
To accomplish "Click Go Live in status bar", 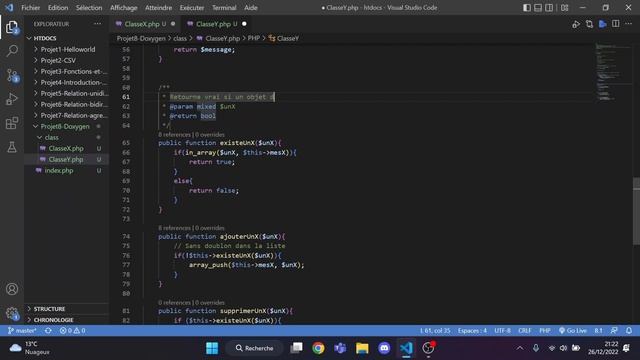I will pyautogui.click(x=573, y=331).
